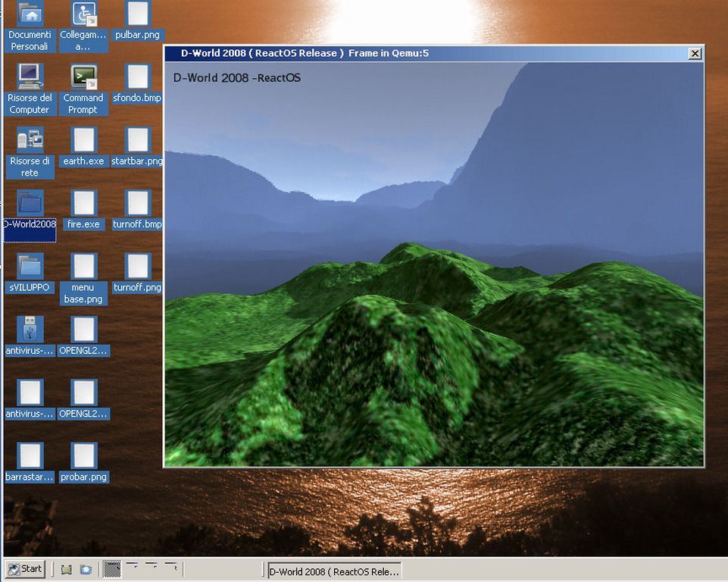Click the D-World2008 folder on desktop
Image resolution: width=728 pixels, height=582 pixels.
(x=30, y=203)
